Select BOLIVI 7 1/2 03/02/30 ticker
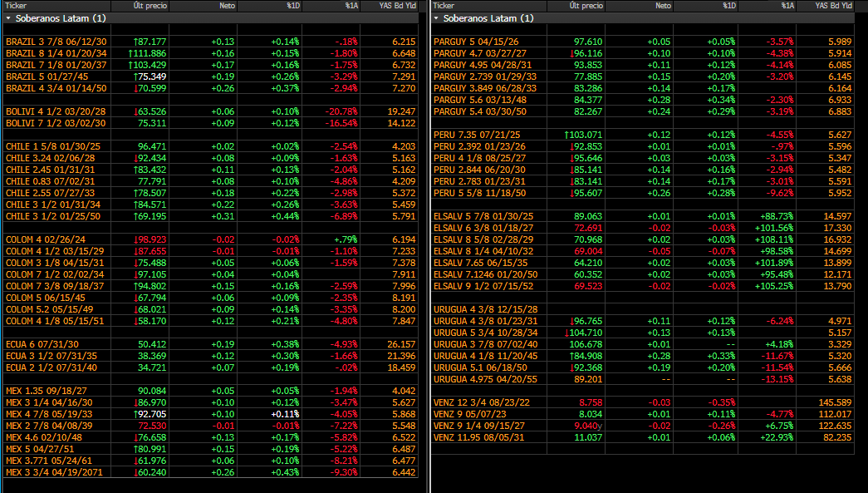This screenshot has height=493, width=868. point(56,123)
